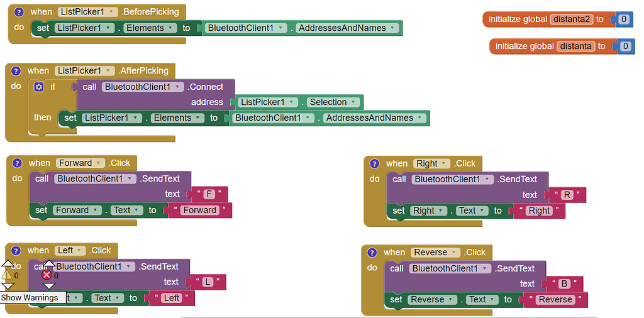Click the red error X icon
The height and width of the screenshot is (318, 644).
pos(47,275)
